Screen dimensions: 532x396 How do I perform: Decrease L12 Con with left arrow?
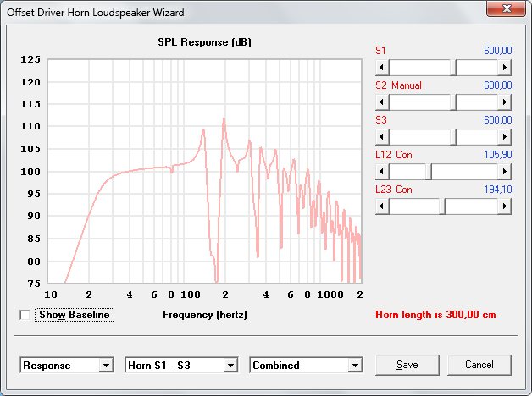click(382, 172)
